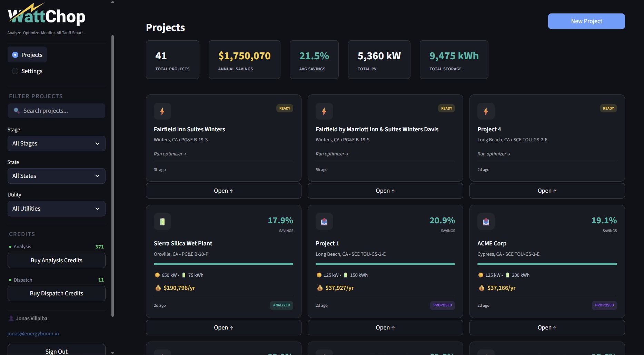644x355 pixels.
Task: Click the lightning bolt icon on Project 4 card
Action: point(486,111)
